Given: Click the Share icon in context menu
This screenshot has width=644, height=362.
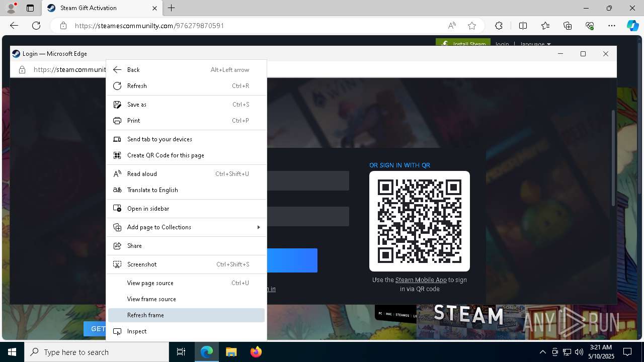Looking at the screenshot, I should pos(117,246).
